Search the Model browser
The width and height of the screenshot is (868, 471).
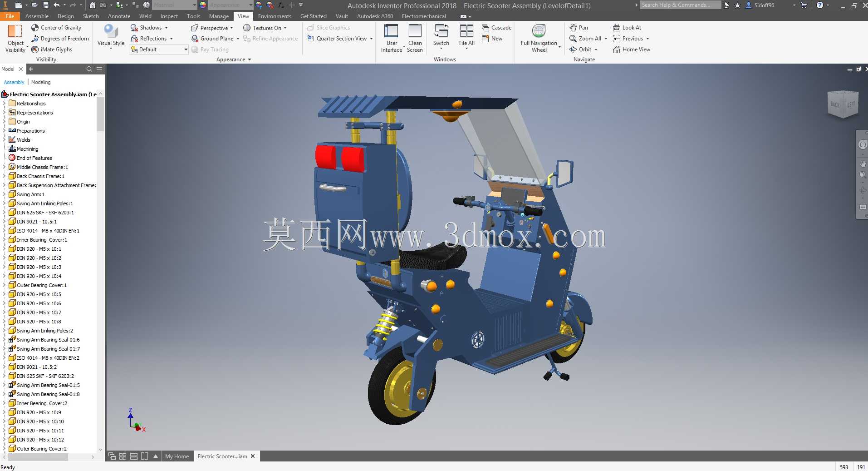(x=89, y=69)
